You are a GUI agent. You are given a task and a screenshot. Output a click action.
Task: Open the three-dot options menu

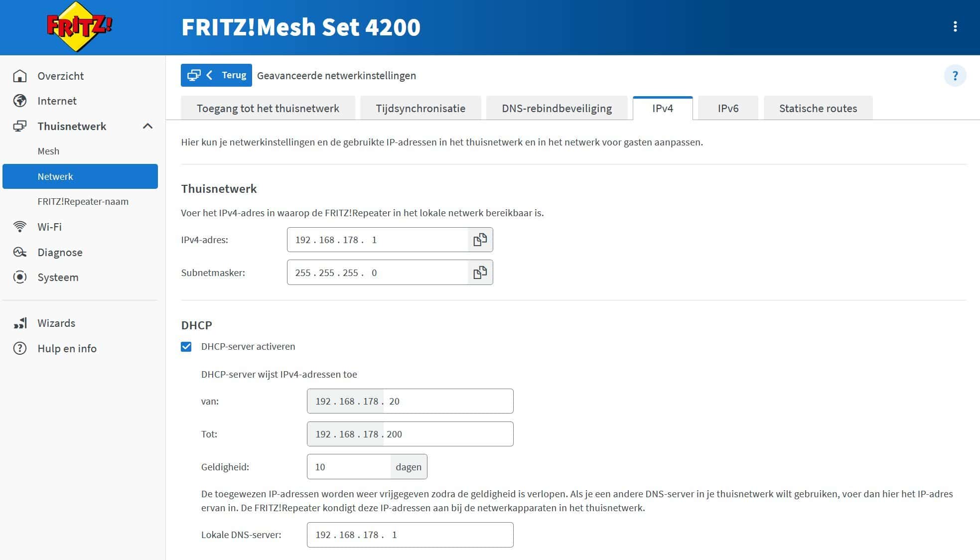coord(955,26)
